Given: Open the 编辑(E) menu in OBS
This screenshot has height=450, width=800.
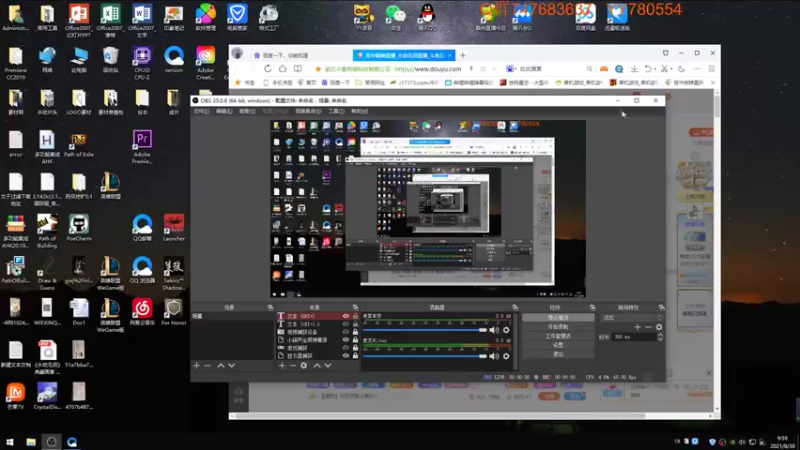Looking at the screenshot, I should (224, 111).
